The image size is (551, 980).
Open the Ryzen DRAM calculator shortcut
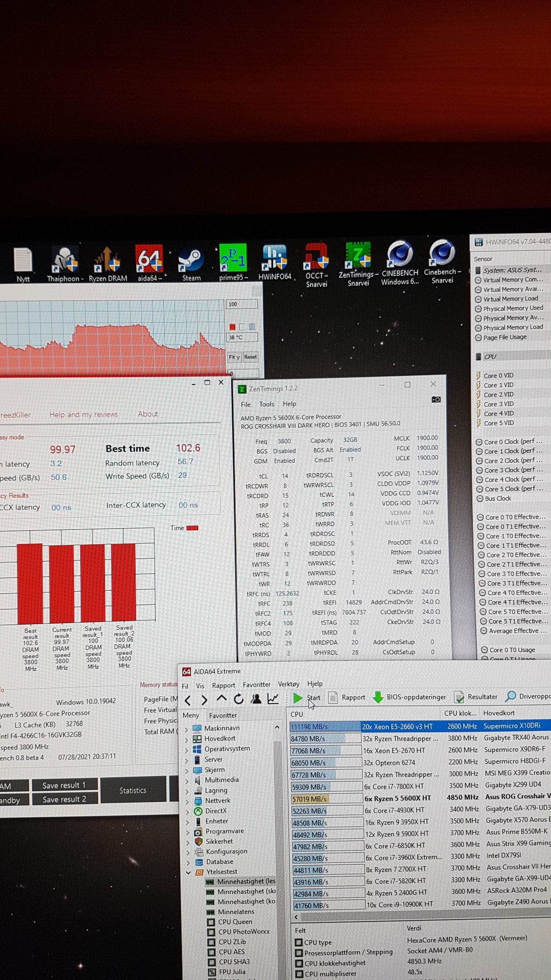coord(107,264)
